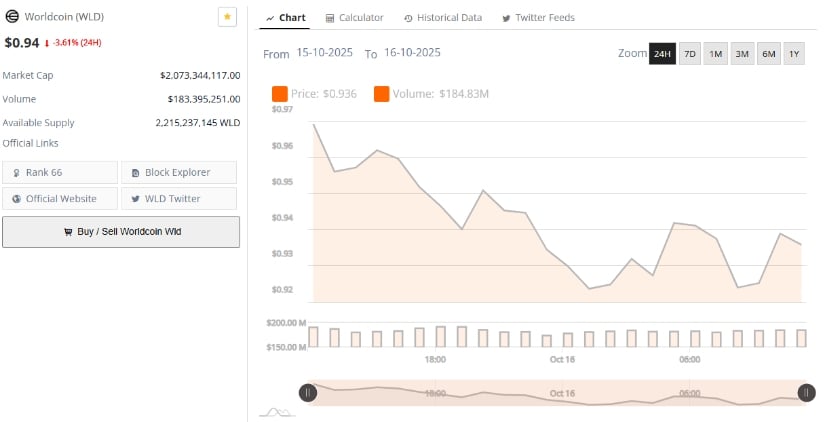
Task: Open the Historical Data tab
Action: [x=443, y=18]
